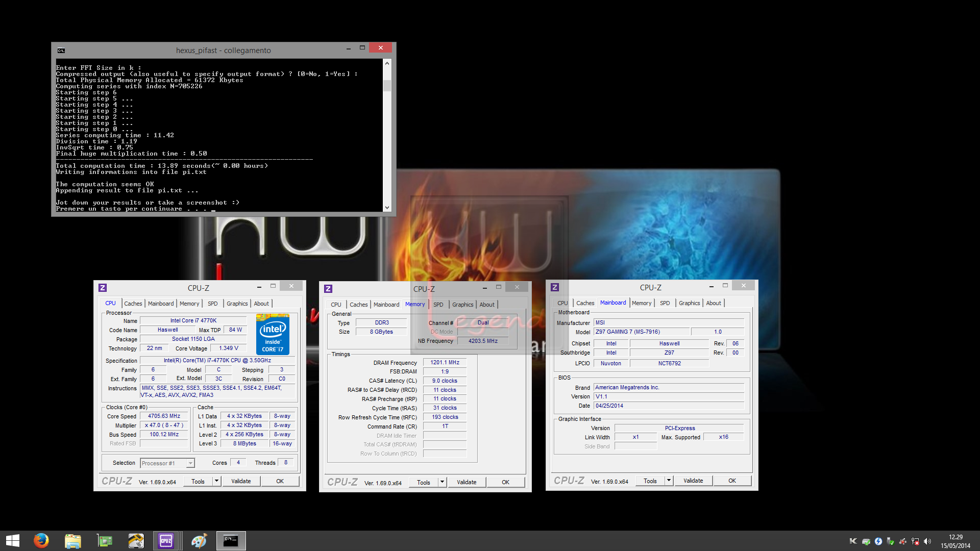The height and width of the screenshot is (551, 980).
Task: Open the green circuit-board app in taskbar
Action: 105,541
